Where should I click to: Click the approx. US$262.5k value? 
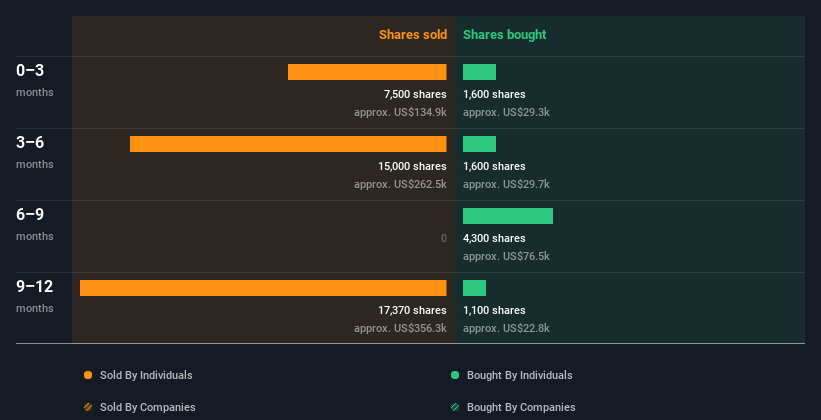pyautogui.click(x=400, y=184)
